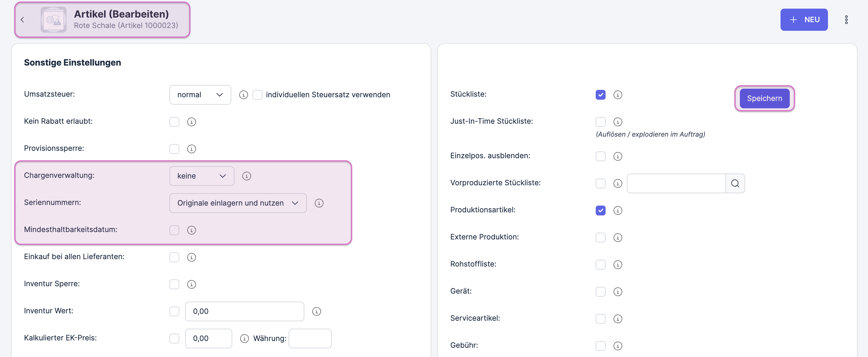Click info icon beside Inventur Wert field
868x357 pixels.
(x=316, y=311)
